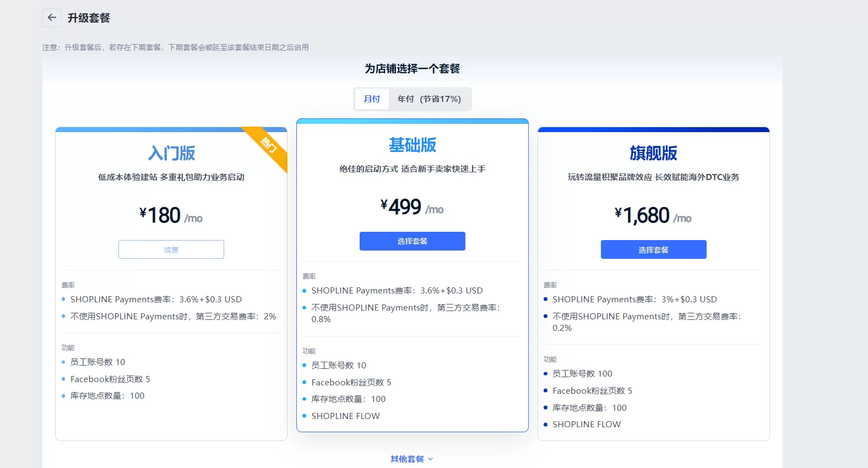Click the chevron icon next to 其他套餐
The image size is (868, 468).
(431, 459)
